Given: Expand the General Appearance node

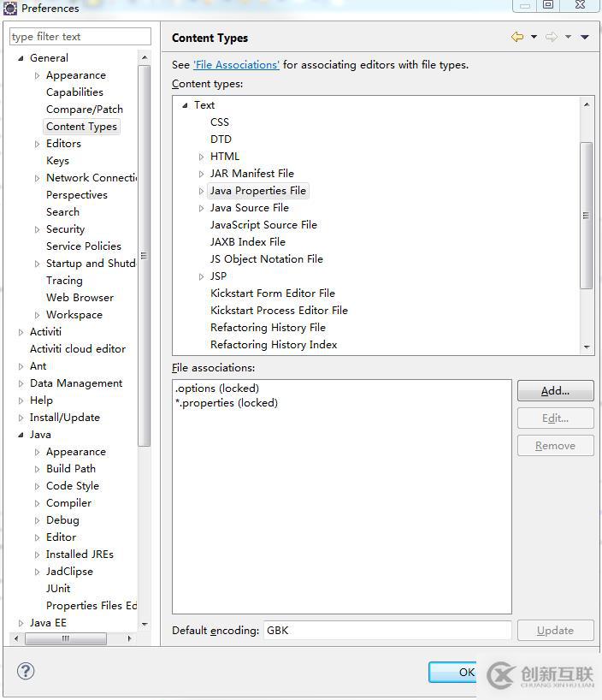Looking at the screenshot, I should click(x=37, y=76).
